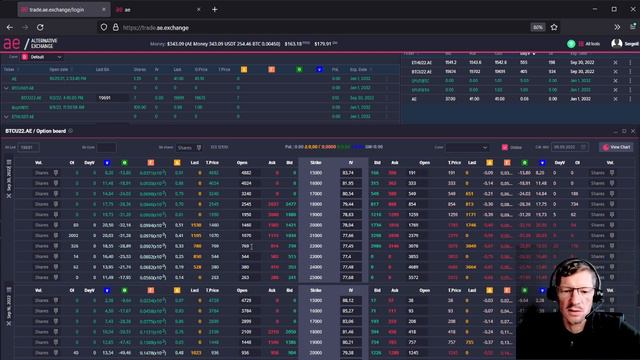
Task: Switch to the trade.ae.exchange/login tab
Action: [63, 9]
